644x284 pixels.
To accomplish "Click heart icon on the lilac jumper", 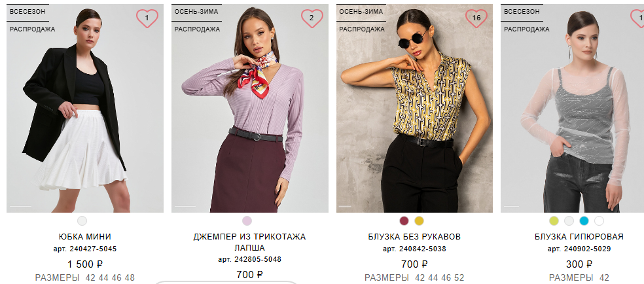I will [x=312, y=18].
